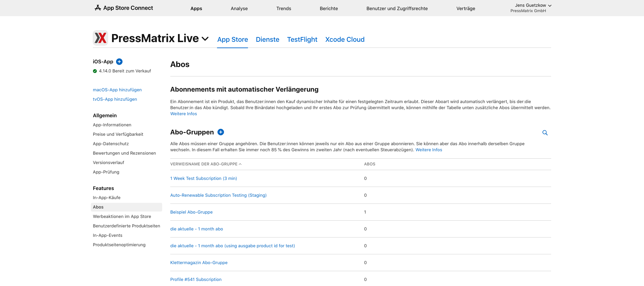Open 1 Week Test Subscription (3 min) group

click(204, 179)
